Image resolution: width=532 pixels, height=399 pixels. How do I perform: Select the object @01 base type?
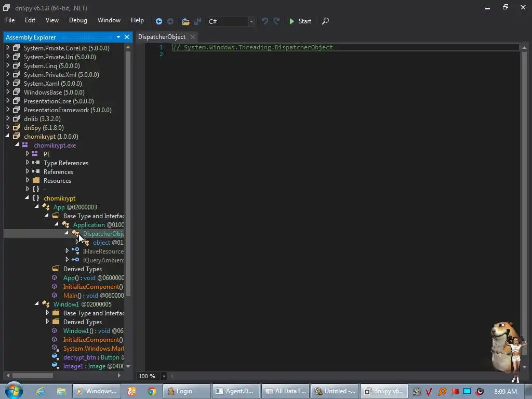(108, 243)
